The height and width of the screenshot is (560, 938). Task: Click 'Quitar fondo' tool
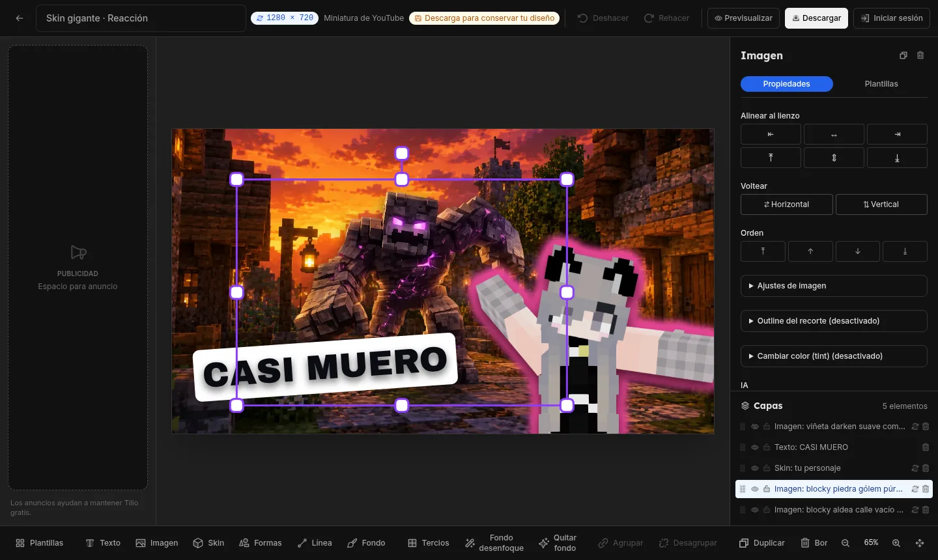pyautogui.click(x=558, y=543)
